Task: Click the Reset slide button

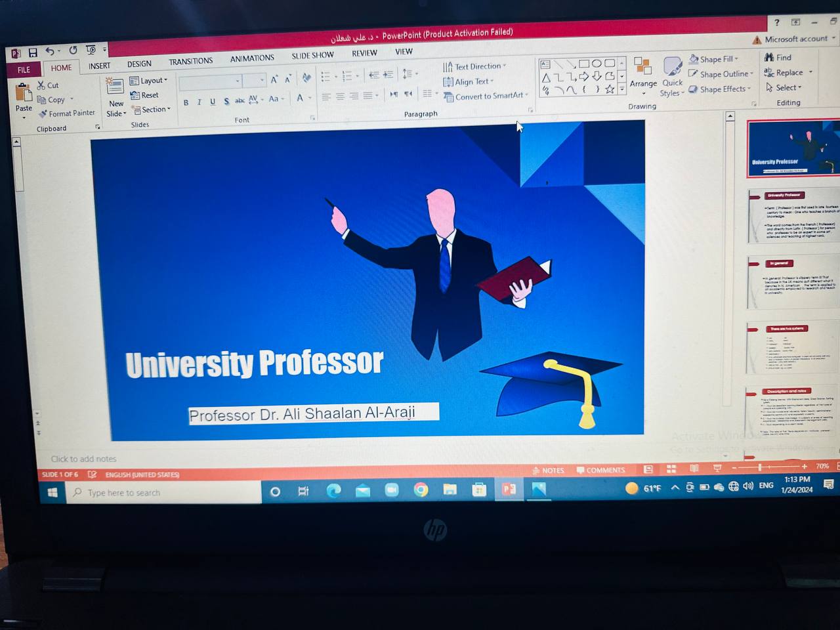Action: [144, 95]
